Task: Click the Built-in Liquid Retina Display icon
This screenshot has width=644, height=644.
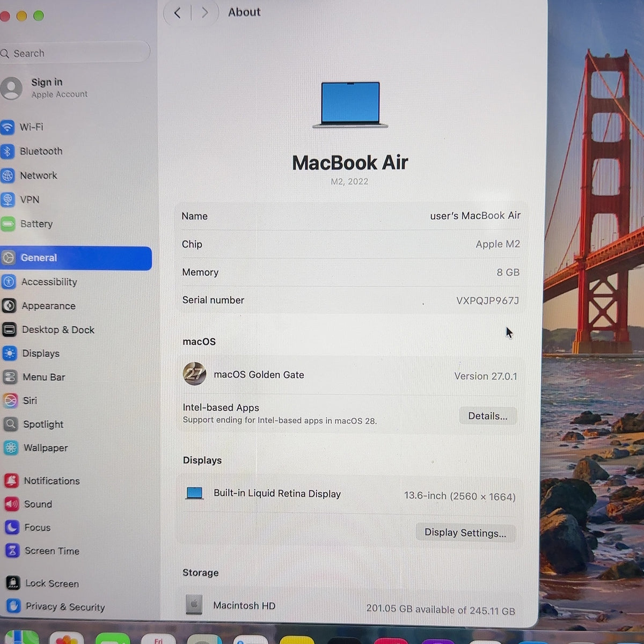Action: click(x=194, y=493)
